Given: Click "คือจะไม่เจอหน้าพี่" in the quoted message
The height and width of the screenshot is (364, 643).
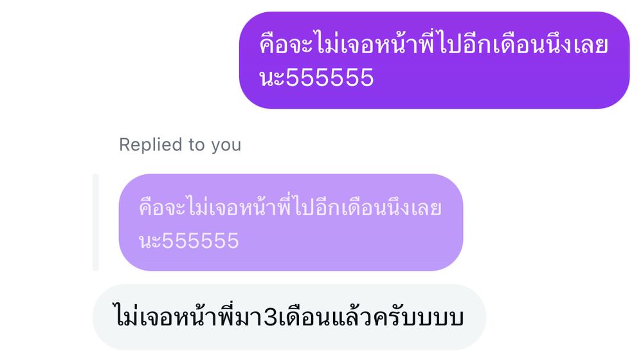Looking at the screenshot, I should click(x=215, y=207).
